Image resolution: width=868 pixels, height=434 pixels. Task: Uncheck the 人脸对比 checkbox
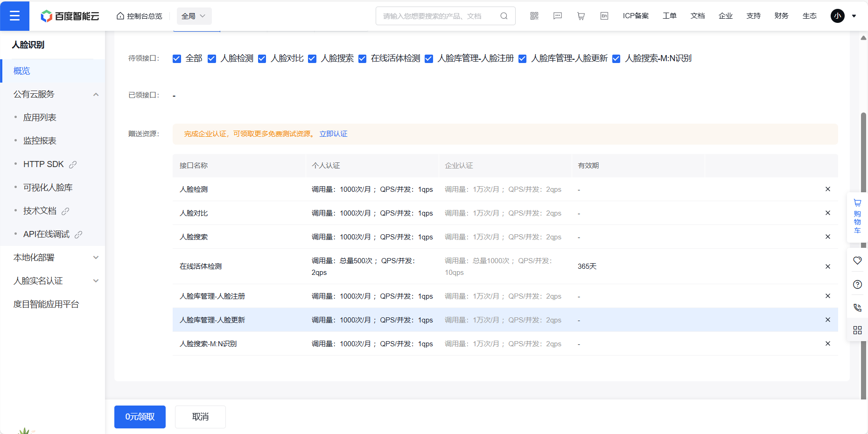pyautogui.click(x=262, y=59)
